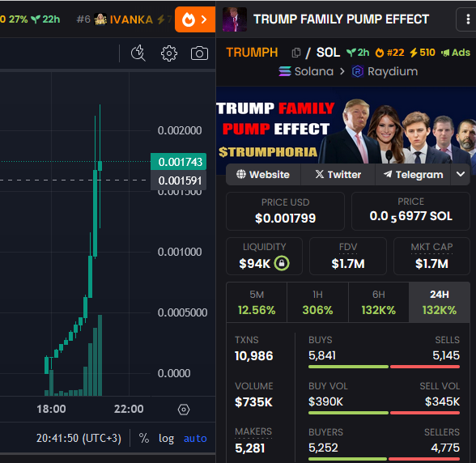Click the buy vol versus sell vol bar
Viewport: 476px width, 463px height.
coord(384,413)
